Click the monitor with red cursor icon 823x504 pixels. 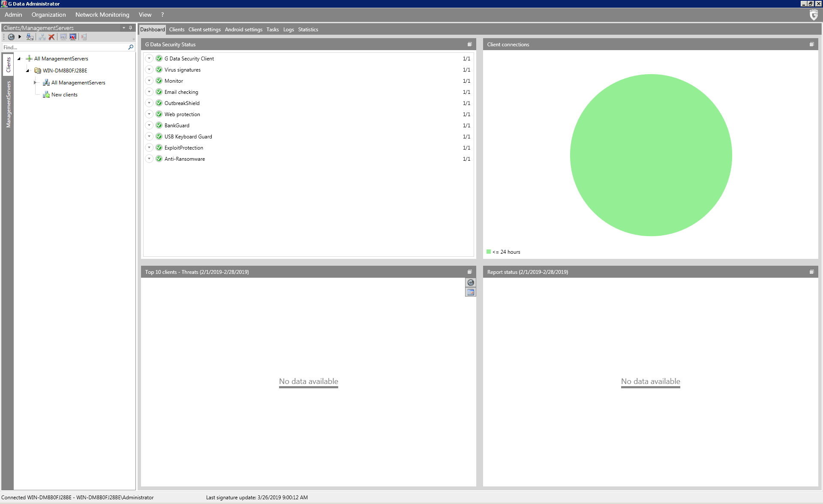pos(73,37)
